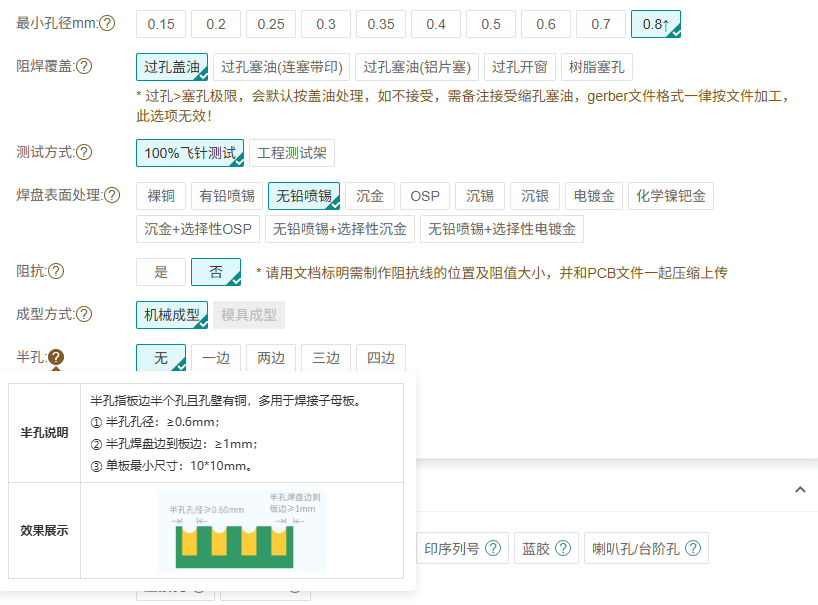Click help icon beside 最小孔径mm label
The image size is (818, 605).
click(107, 23)
